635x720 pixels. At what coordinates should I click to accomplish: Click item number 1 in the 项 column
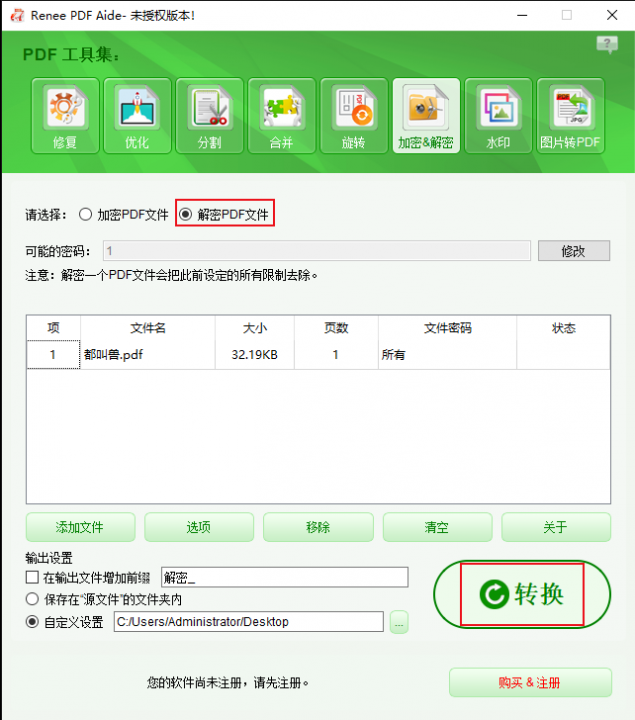53,354
